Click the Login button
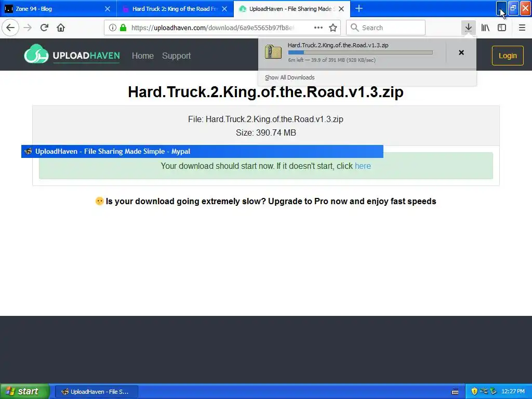532x399 pixels. [x=508, y=55]
